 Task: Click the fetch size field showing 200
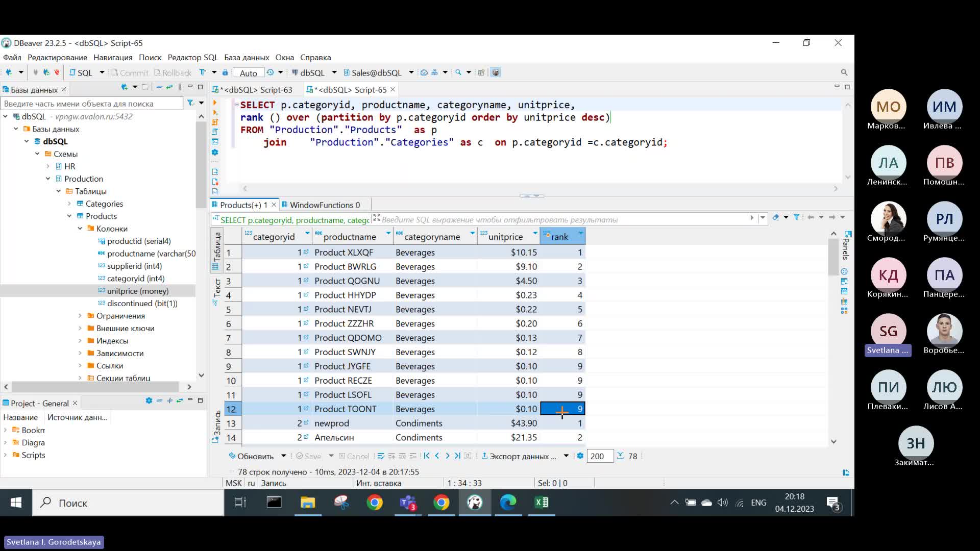(600, 456)
